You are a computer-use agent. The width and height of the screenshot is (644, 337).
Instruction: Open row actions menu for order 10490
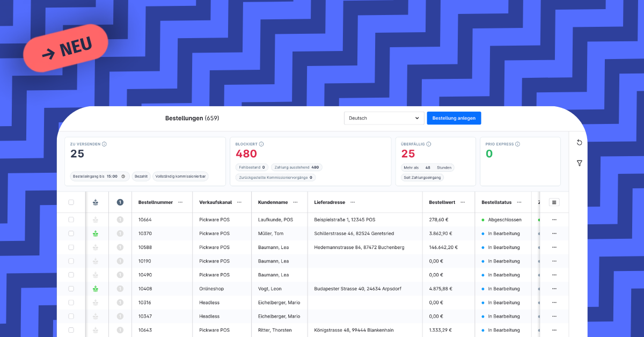click(554, 275)
